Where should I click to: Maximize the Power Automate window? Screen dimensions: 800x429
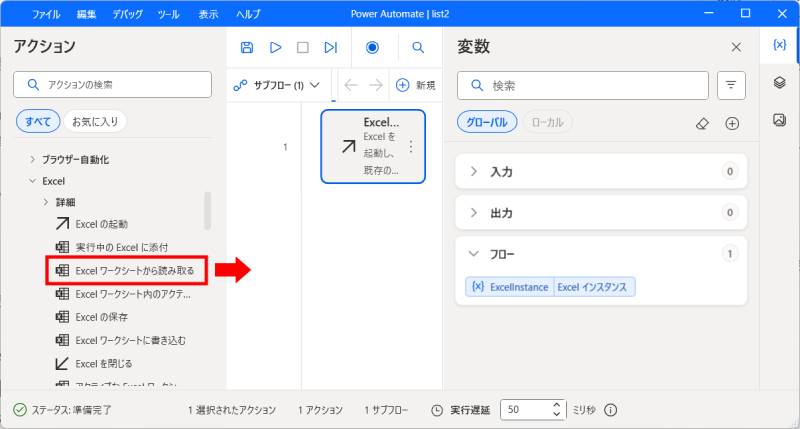[x=745, y=13]
